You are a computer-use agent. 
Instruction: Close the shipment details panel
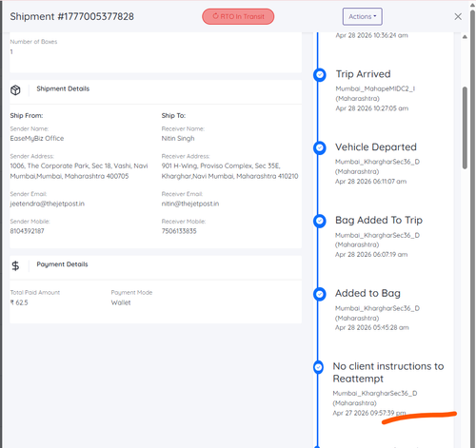(x=458, y=16)
